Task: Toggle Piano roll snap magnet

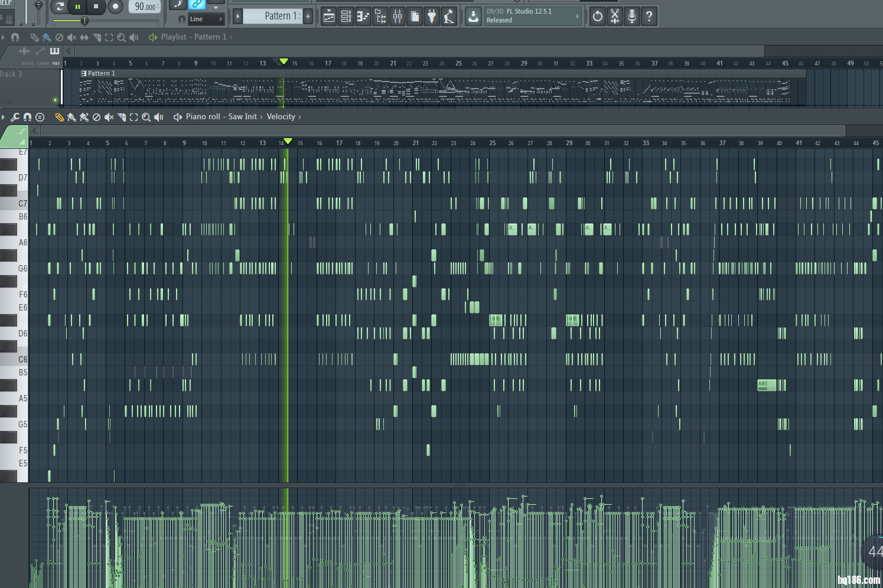Action: click(27, 117)
